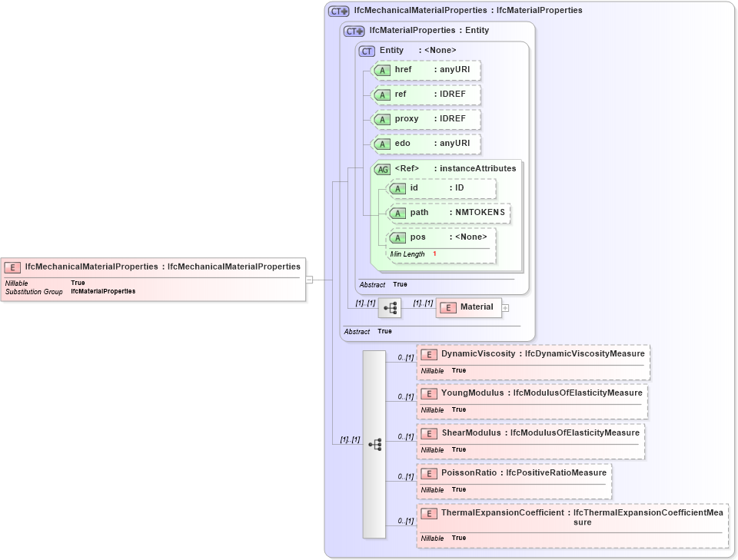
Task: Click the A icon of the ref attribute
Action: pos(381,94)
